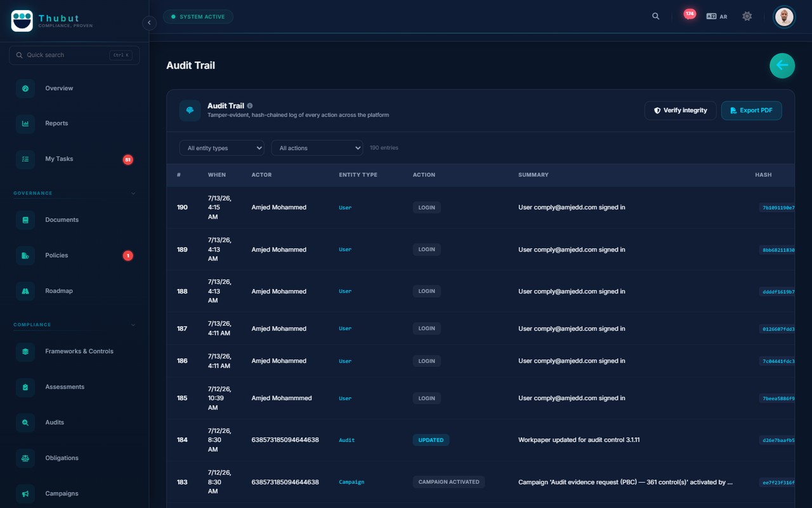Click the CAMPAIGN ACTIVATED tag in row 183
812x508 pixels.
point(449,482)
